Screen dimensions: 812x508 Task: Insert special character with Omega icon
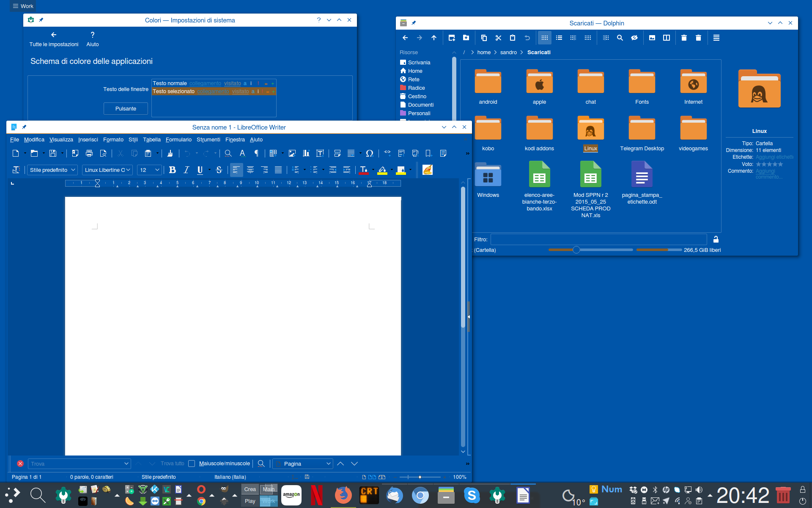coord(369,153)
